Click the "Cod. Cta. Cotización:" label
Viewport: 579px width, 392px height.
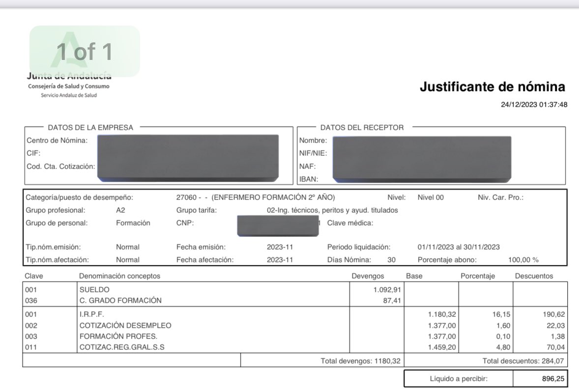click(x=60, y=167)
